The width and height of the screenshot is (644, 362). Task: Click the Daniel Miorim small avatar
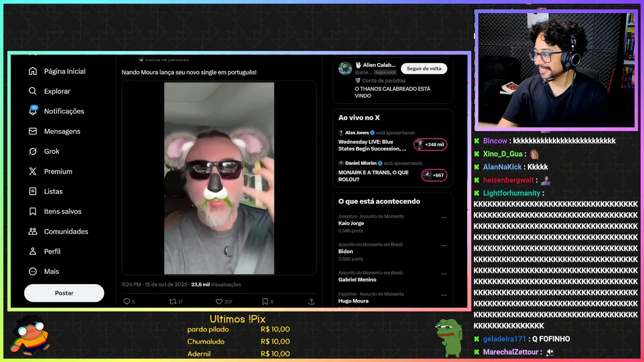[341, 163]
